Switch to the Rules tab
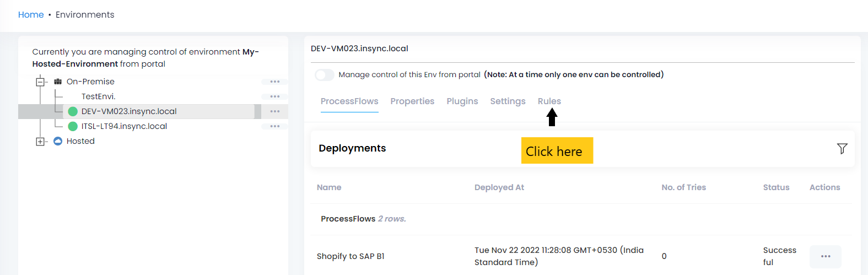 tap(549, 101)
